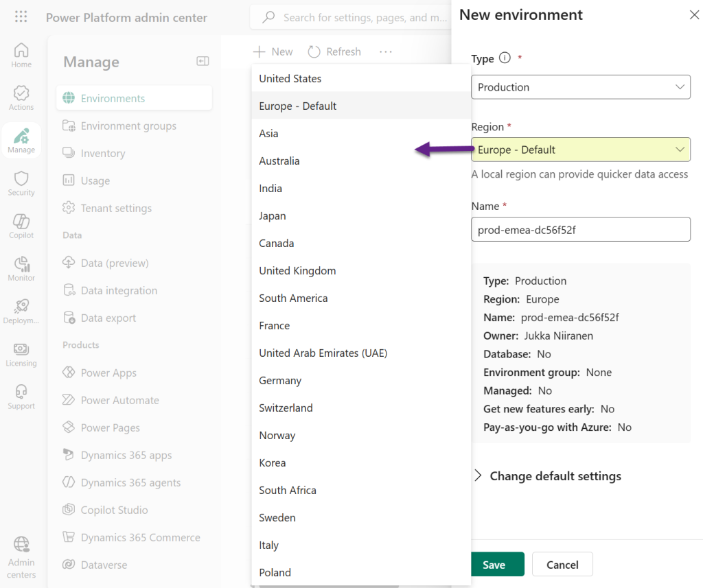Open Actions in left rail
This screenshot has width=703, height=588.
[x=21, y=98]
